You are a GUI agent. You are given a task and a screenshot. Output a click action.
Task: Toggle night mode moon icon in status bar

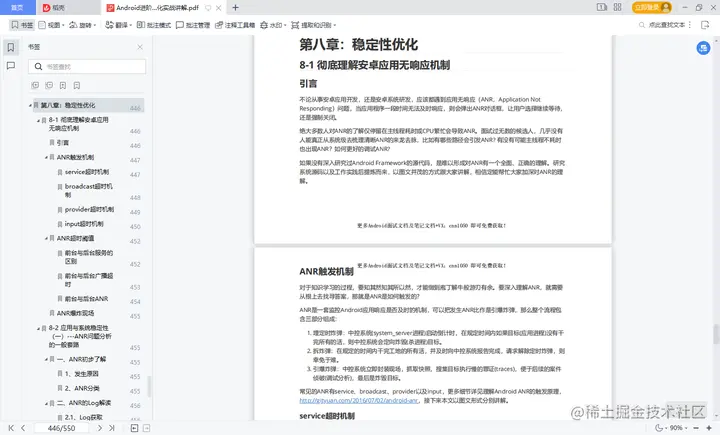[x=659, y=428]
